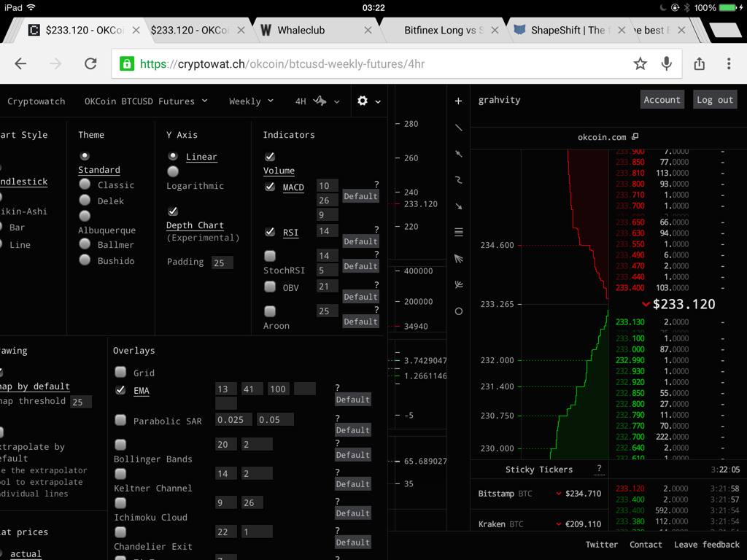Select the circle drawing tool
The image size is (747, 560).
(x=458, y=311)
